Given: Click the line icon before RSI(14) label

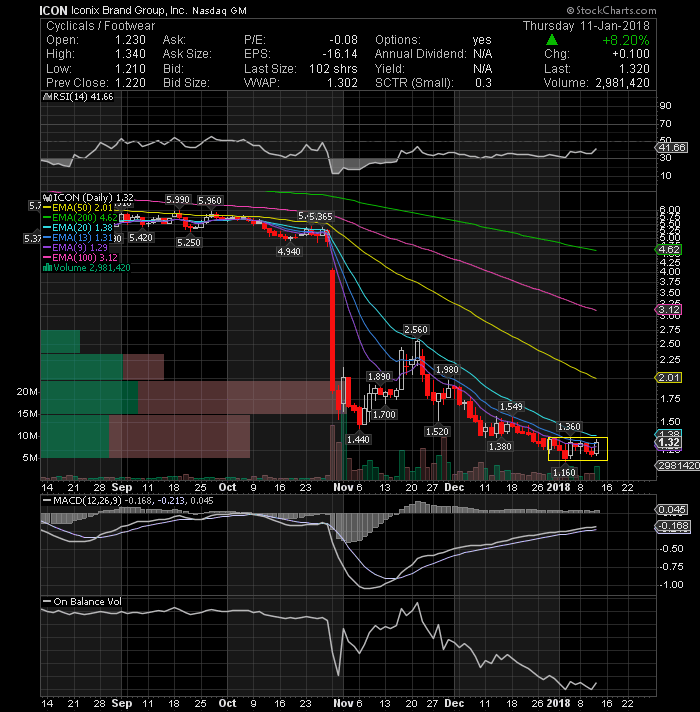Looking at the screenshot, I should (46, 97).
